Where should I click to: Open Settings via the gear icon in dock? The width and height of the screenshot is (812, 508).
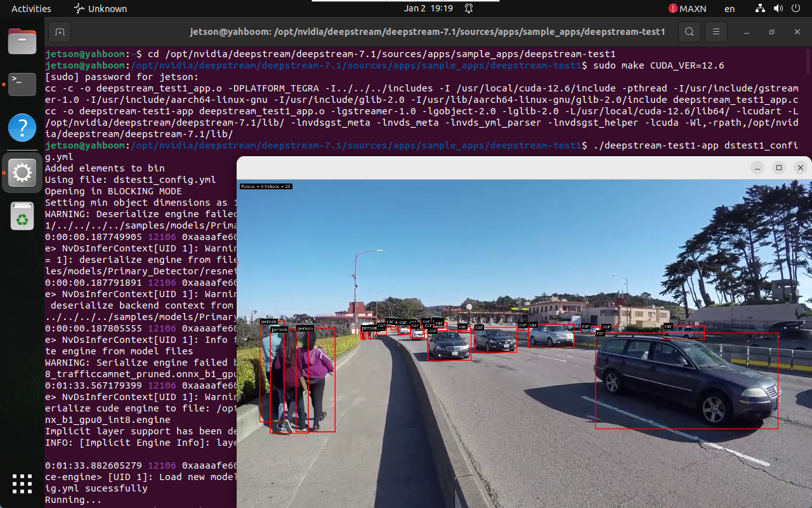click(x=22, y=172)
